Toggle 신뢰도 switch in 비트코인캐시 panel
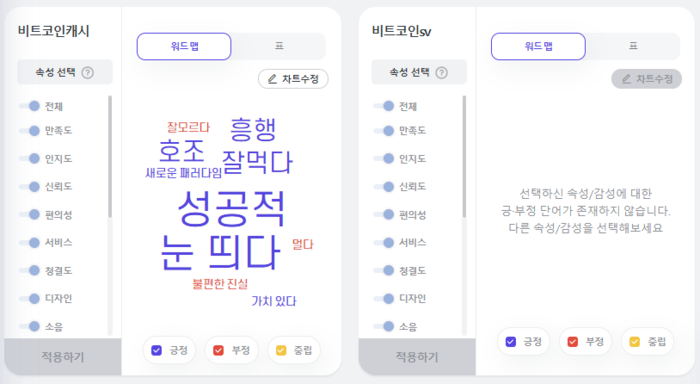 [x=30, y=187]
